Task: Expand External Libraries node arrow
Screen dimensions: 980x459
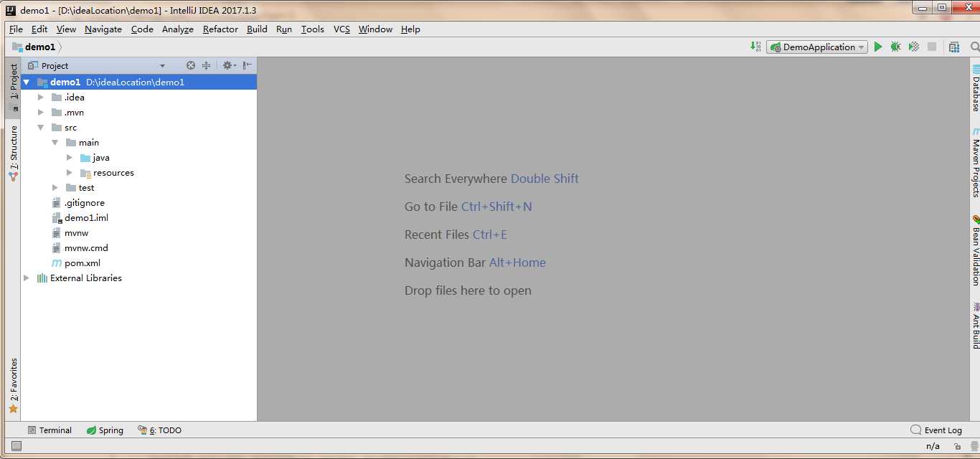Action: coord(27,278)
